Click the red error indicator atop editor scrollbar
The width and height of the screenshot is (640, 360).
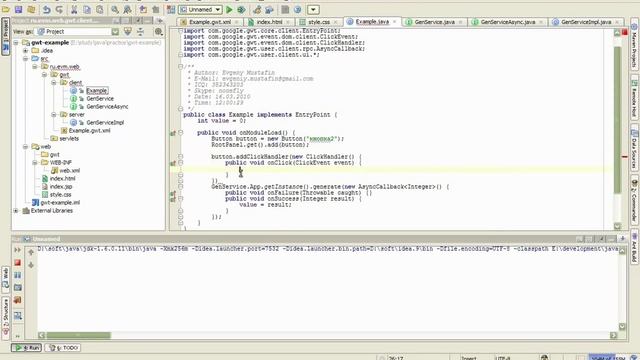[x=625, y=32]
